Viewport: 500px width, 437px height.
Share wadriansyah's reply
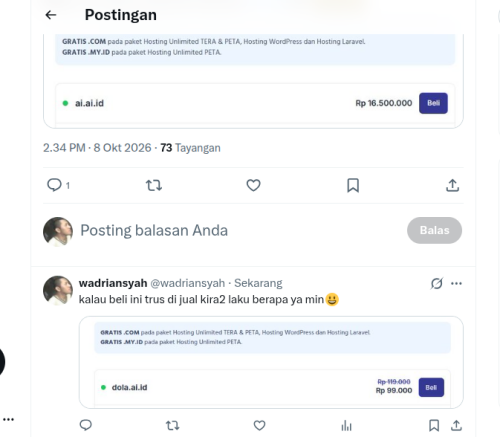(456, 425)
